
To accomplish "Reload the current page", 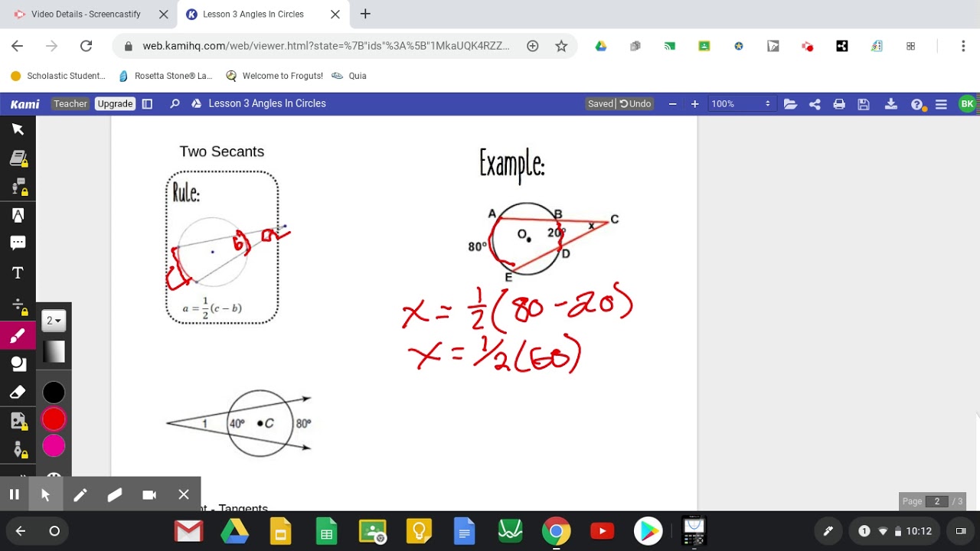I will [x=86, y=46].
